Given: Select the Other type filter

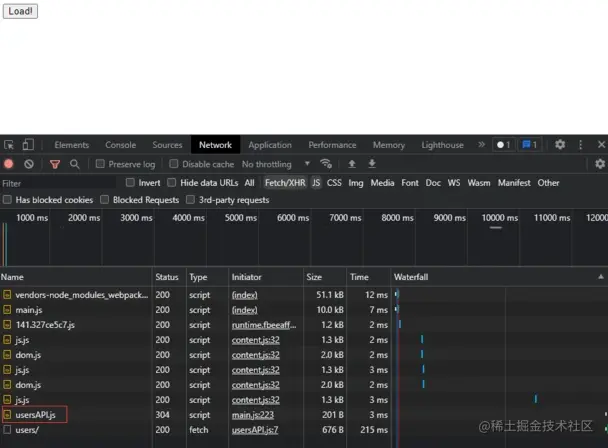Looking at the screenshot, I should (548, 183).
